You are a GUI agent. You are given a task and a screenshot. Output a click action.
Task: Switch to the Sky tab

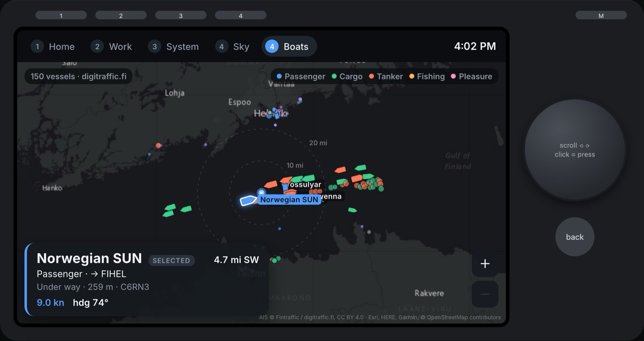click(x=232, y=47)
